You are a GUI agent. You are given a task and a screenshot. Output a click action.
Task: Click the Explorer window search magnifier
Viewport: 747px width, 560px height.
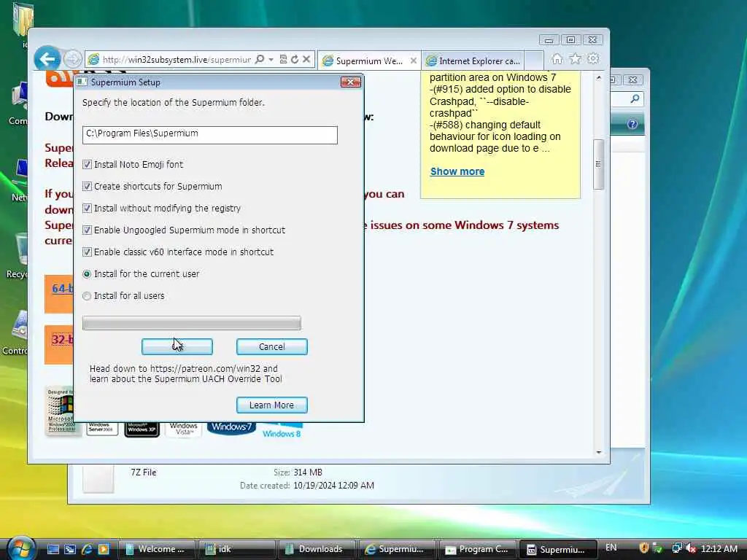tap(635, 98)
